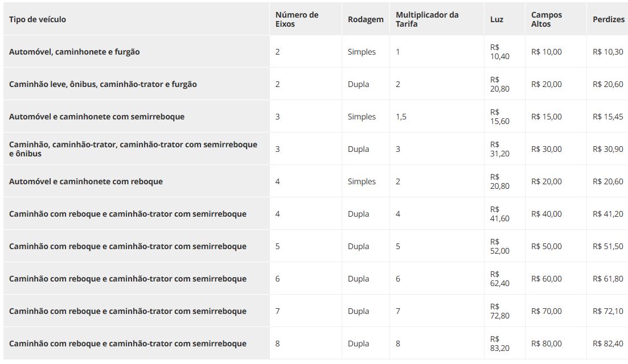Image resolution: width=628 pixels, height=364 pixels.
Task: Select the Perdizes R$ 82,40 cell
Action: (608, 343)
